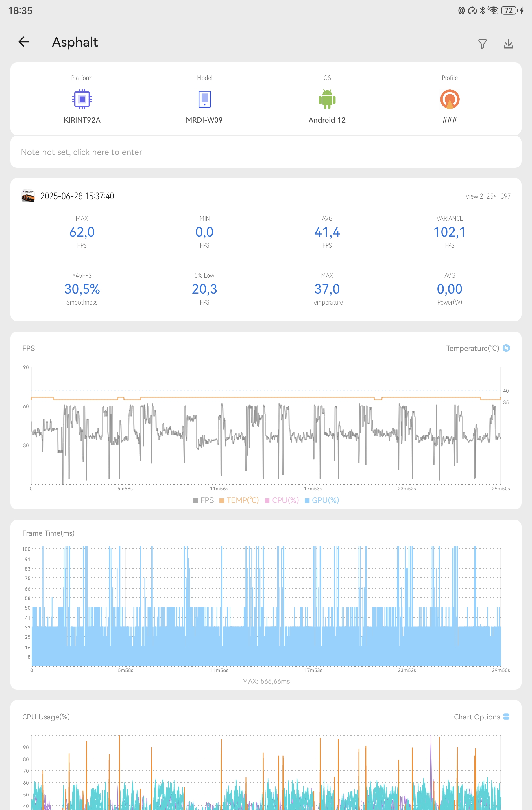Image resolution: width=532 pixels, height=810 pixels.
Task: Toggle the FPS legend series
Action: point(204,500)
